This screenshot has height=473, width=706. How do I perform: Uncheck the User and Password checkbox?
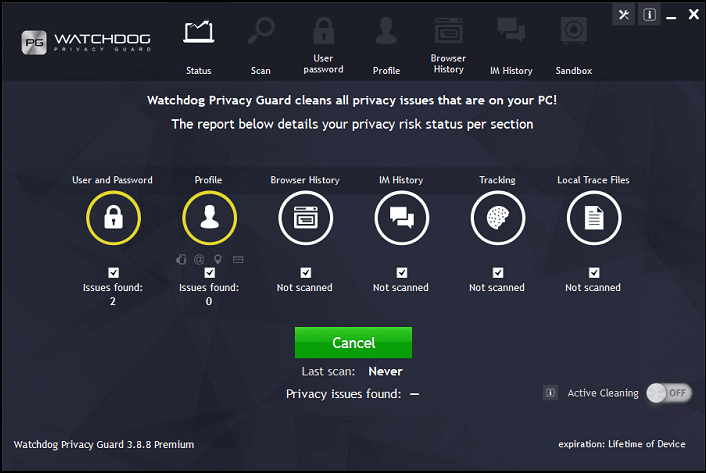coord(113,272)
